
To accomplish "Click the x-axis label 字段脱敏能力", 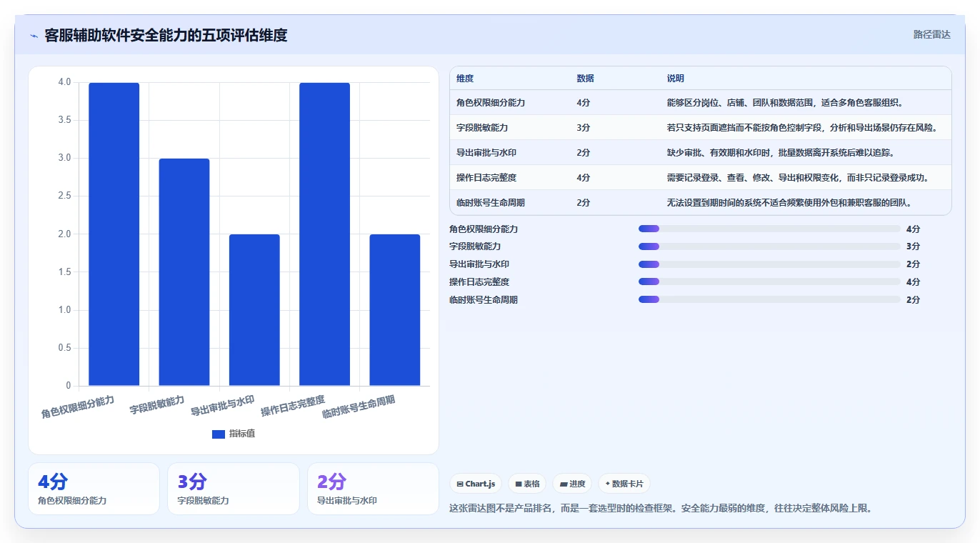I will [x=157, y=405].
